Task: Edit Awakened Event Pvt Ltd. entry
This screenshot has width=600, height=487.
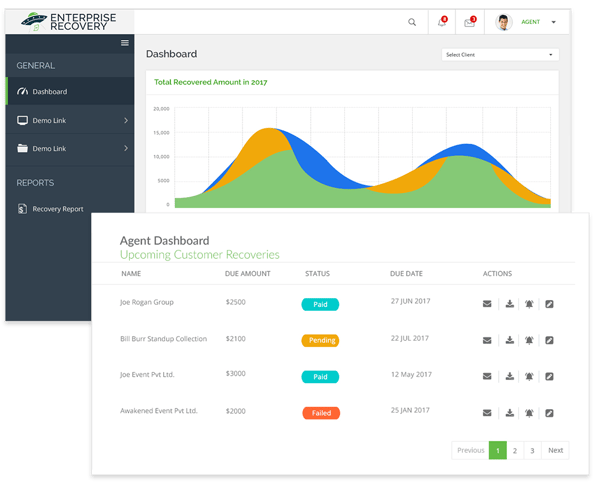Action: [x=549, y=413]
